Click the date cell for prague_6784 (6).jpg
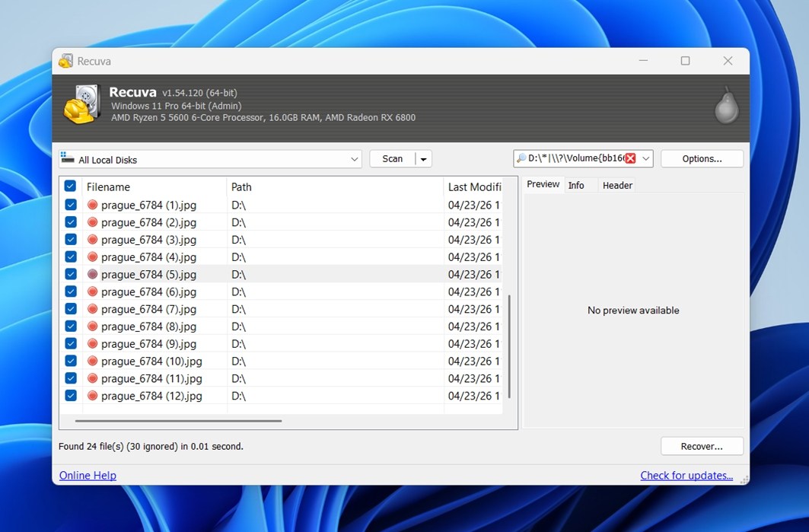 (x=473, y=291)
